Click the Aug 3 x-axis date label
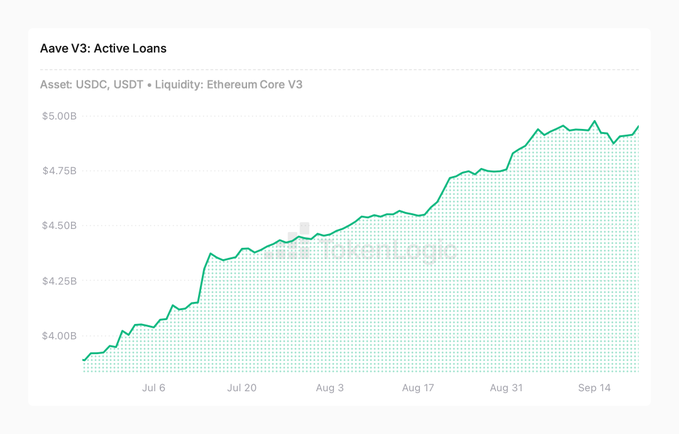Image resolution: width=679 pixels, height=434 pixels. 330,388
